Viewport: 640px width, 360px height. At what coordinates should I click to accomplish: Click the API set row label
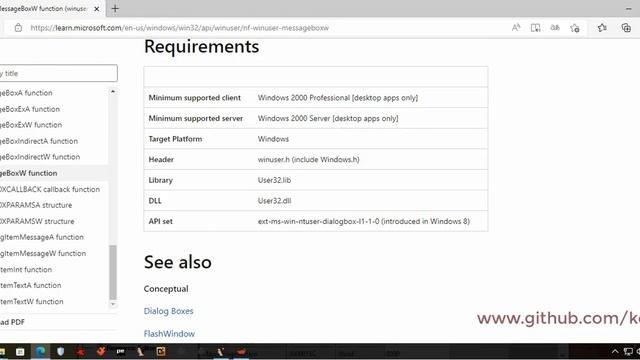point(160,221)
